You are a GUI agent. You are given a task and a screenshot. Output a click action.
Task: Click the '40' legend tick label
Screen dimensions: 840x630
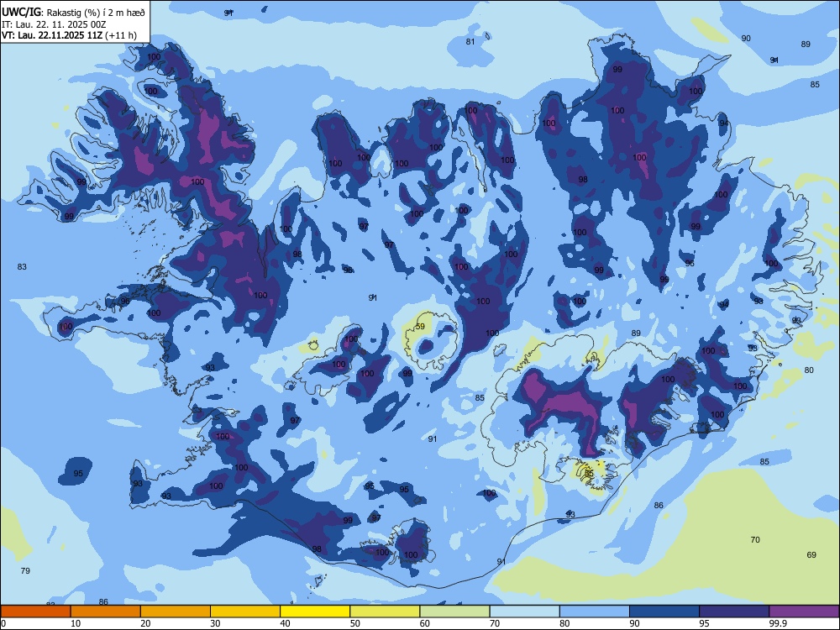point(286,623)
